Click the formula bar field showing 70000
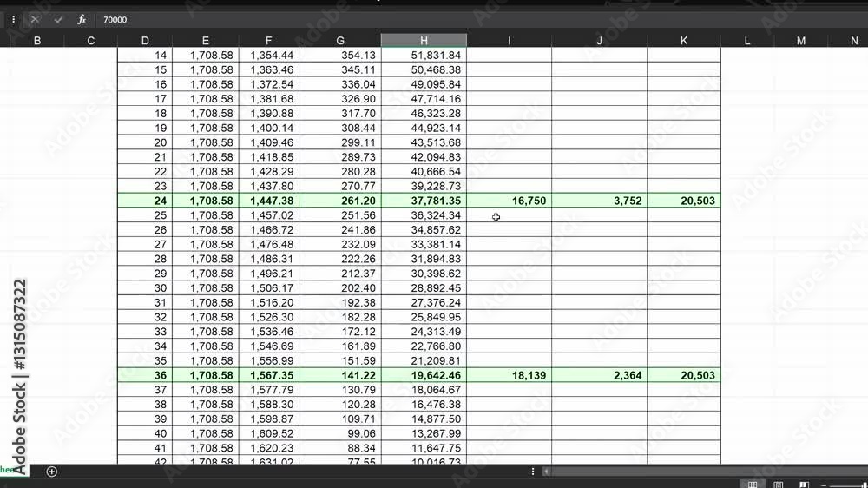This screenshot has width=868, height=488. pyautogui.click(x=482, y=20)
